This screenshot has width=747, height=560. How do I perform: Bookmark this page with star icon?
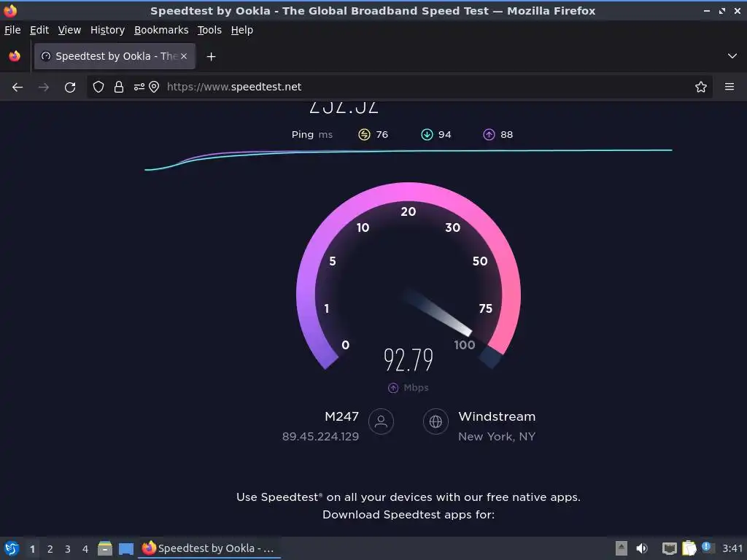tap(700, 87)
